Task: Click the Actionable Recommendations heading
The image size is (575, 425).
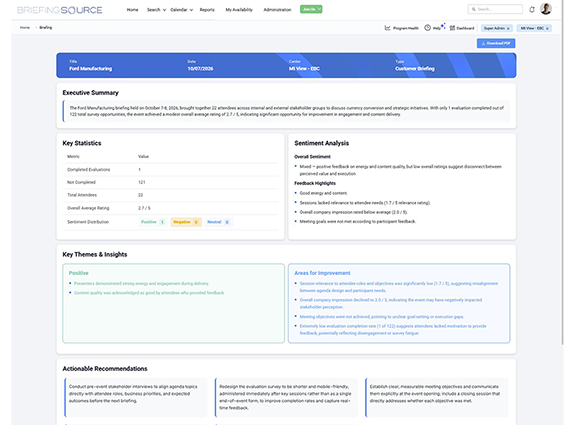Action: (105, 369)
